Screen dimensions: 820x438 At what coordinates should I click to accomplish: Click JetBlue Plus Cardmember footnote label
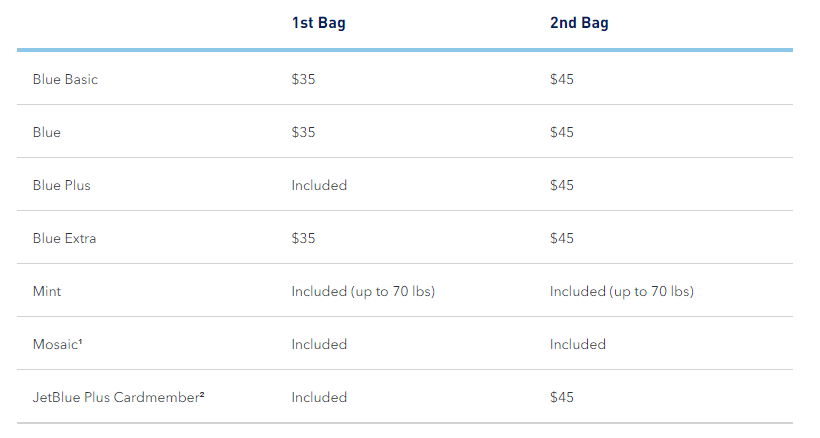click(x=119, y=397)
